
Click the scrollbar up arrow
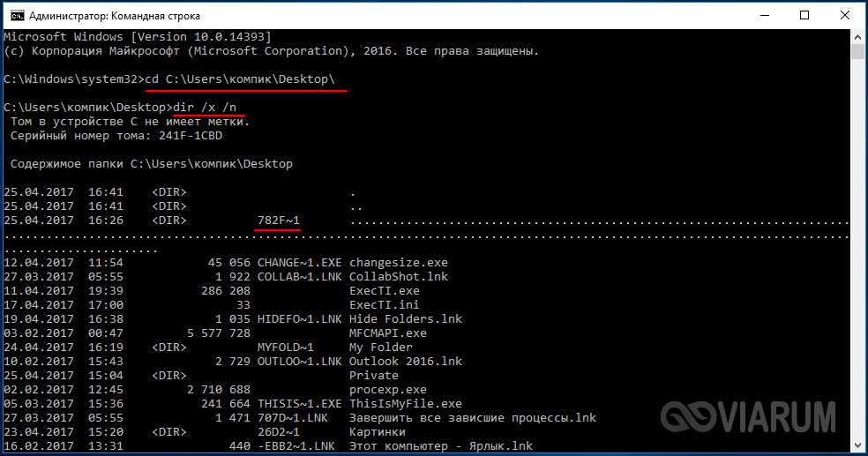point(857,37)
